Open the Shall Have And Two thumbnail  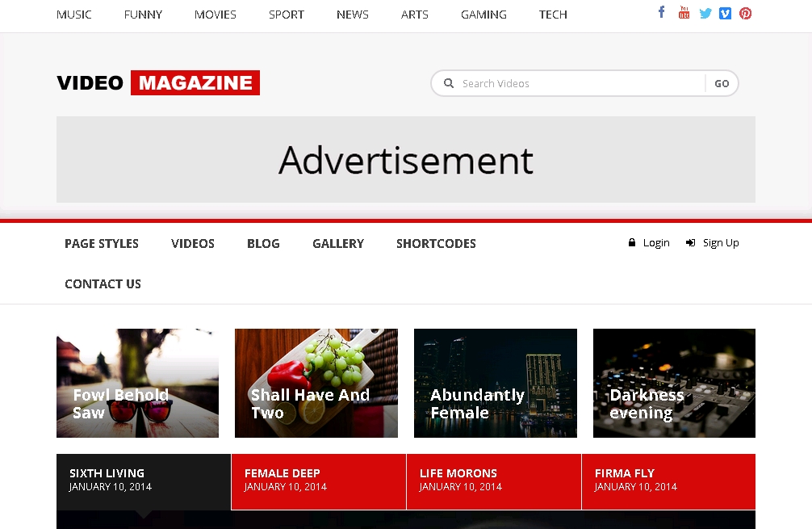coord(316,383)
